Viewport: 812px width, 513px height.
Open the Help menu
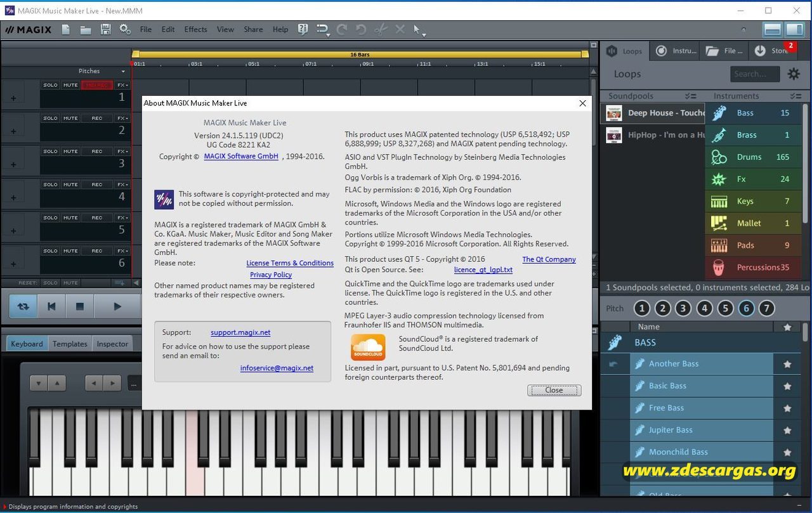(x=280, y=29)
